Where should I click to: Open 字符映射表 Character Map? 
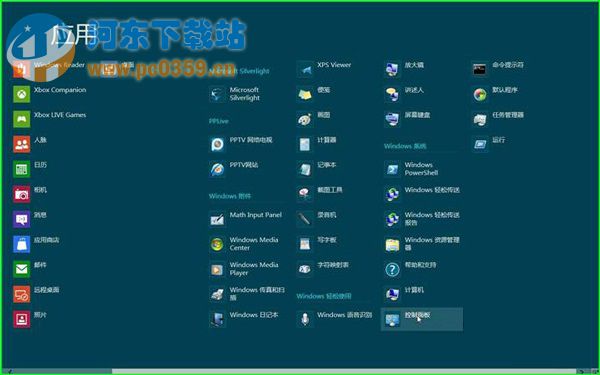[323, 269]
